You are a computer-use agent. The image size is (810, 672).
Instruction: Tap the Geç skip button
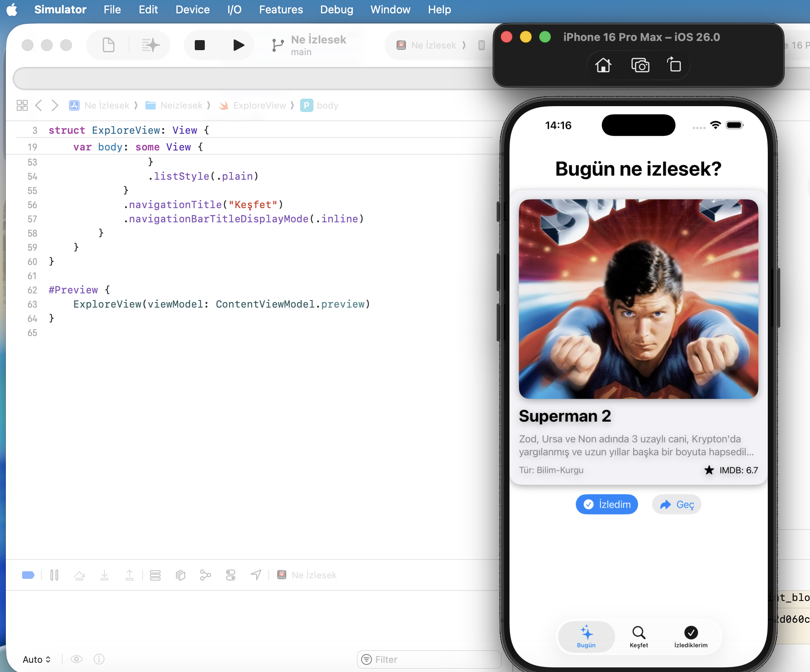676,504
